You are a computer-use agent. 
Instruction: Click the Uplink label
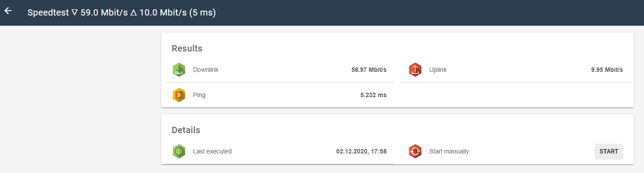[438, 70]
